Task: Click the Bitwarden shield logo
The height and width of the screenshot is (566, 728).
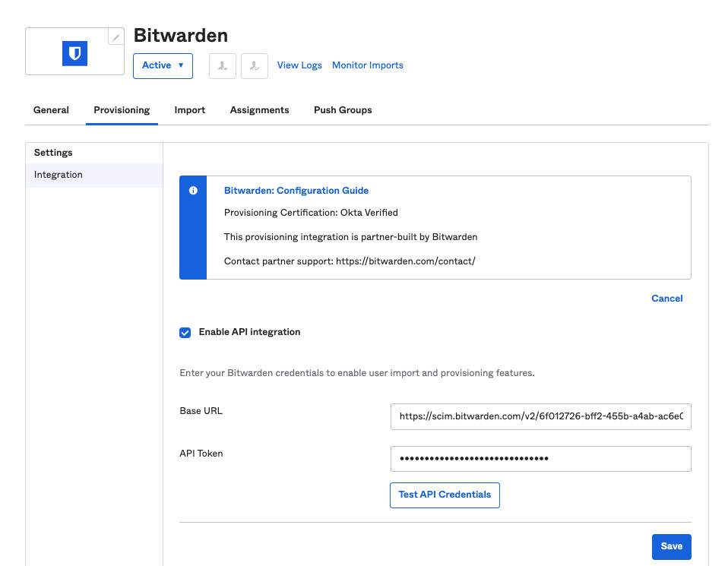Action: click(74, 52)
